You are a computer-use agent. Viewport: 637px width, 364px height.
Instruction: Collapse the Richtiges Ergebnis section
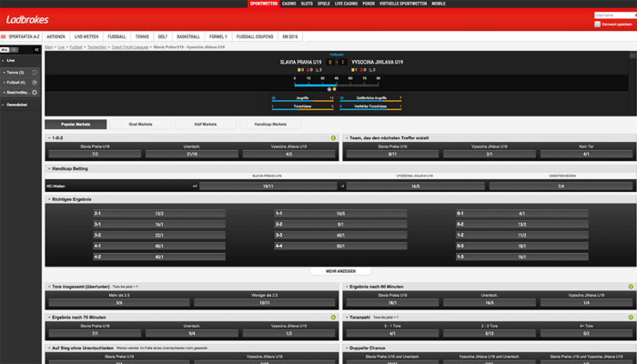49,199
